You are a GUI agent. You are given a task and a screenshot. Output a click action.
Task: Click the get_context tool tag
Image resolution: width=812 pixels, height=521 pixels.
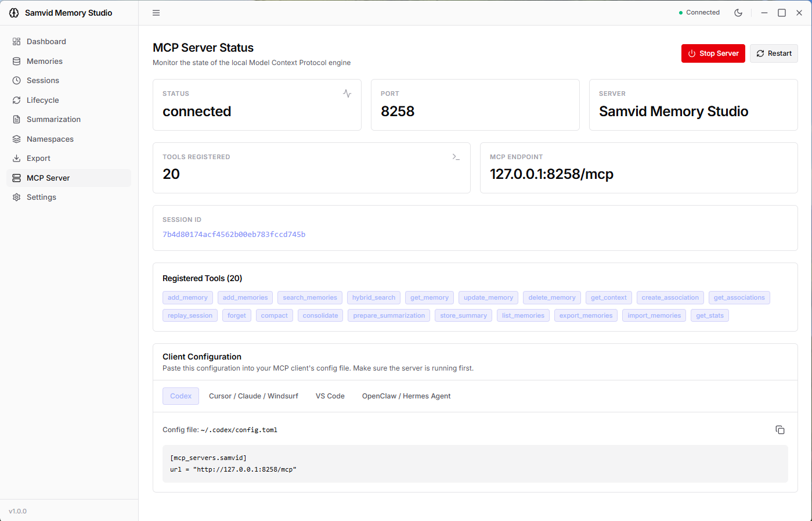tap(609, 298)
